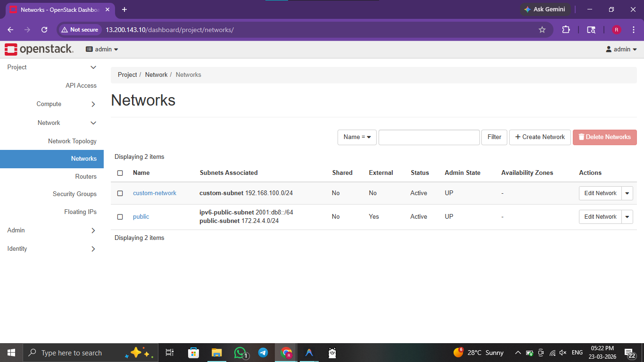Open admin project dropdown in header

click(102, 49)
